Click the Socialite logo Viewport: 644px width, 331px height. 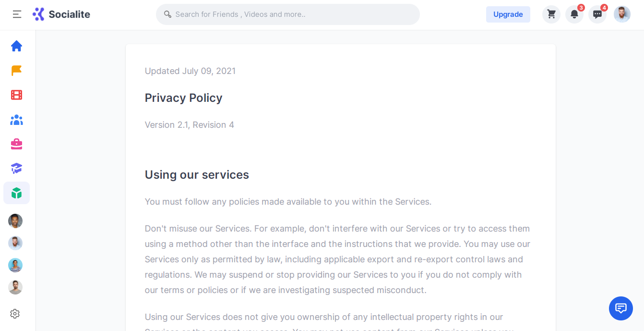tap(61, 14)
